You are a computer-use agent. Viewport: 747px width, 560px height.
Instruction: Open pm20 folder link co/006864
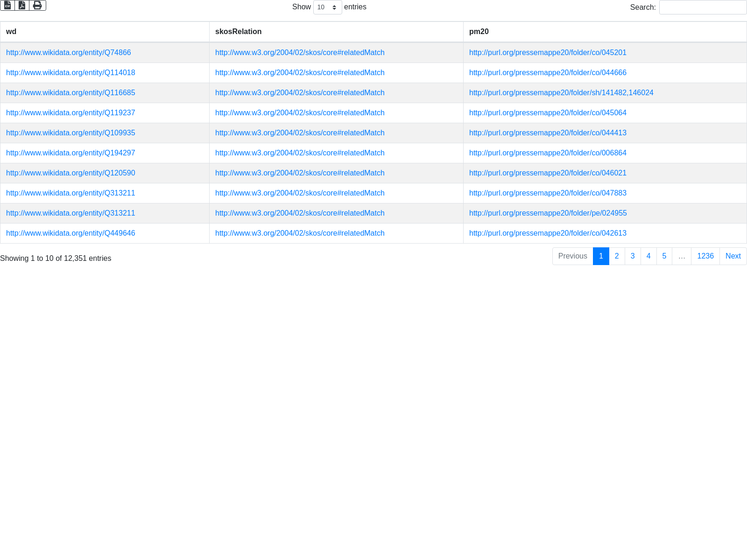[547, 153]
